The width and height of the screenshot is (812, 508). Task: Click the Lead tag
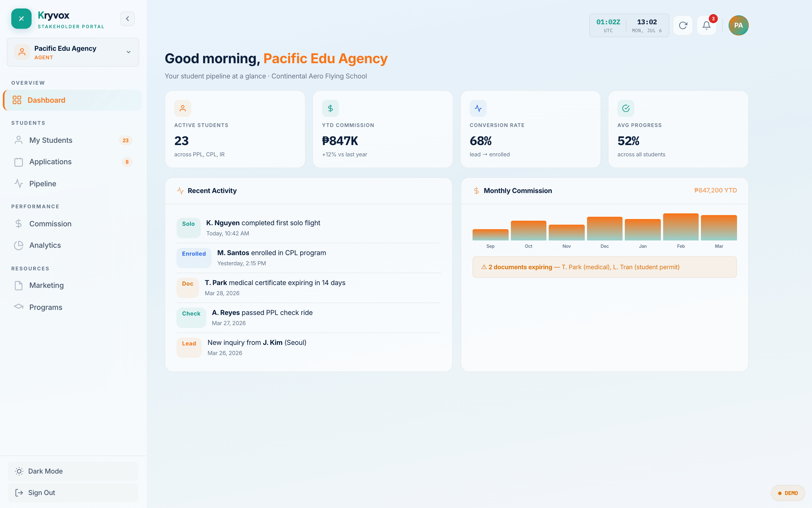pyautogui.click(x=189, y=347)
